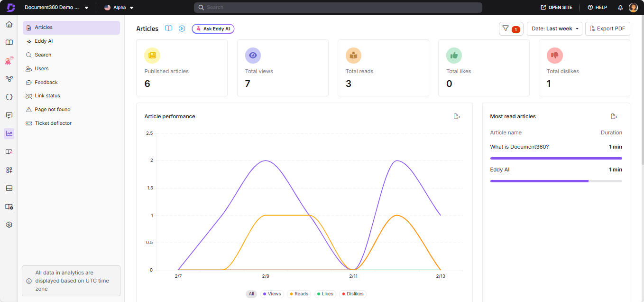This screenshot has height=302, width=644.
Task: Open Eddy AI from the left icon bar
Action: pyautogui.click(x=9, y=60)
